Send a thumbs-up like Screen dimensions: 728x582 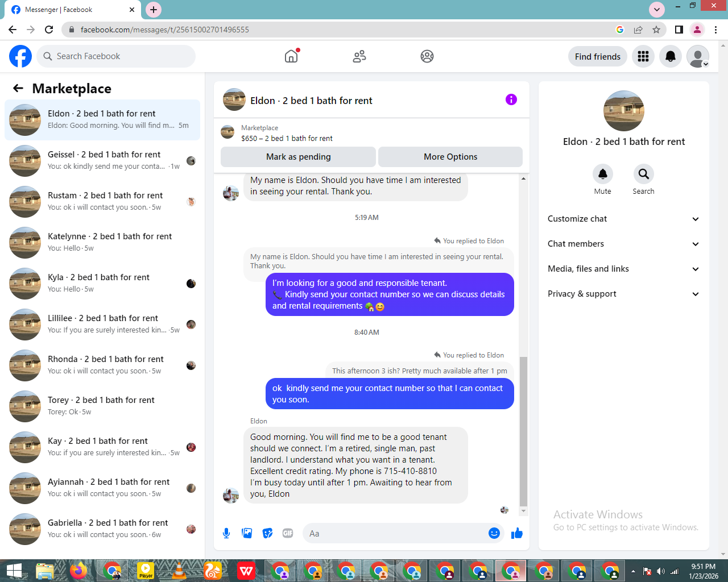tap(517, 533)
